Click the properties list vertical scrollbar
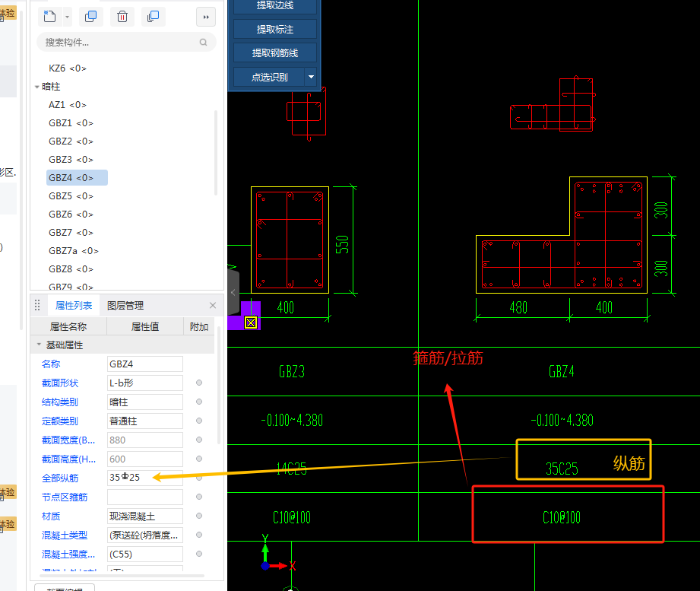The width and height of the screenshot is (700, 591). (219, 385)
